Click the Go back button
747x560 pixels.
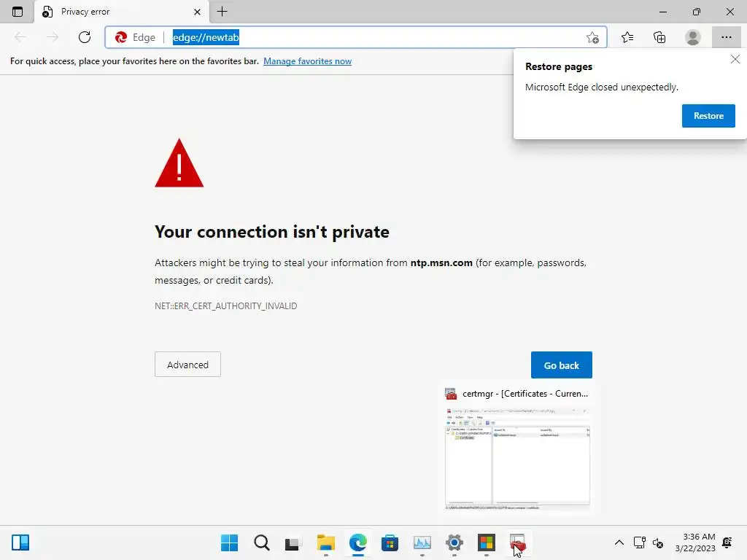(x=561, y=365)
